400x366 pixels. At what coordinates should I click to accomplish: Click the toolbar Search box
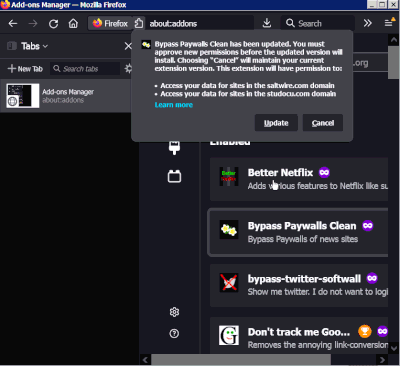pyautogui.click(x=318, y=23)
